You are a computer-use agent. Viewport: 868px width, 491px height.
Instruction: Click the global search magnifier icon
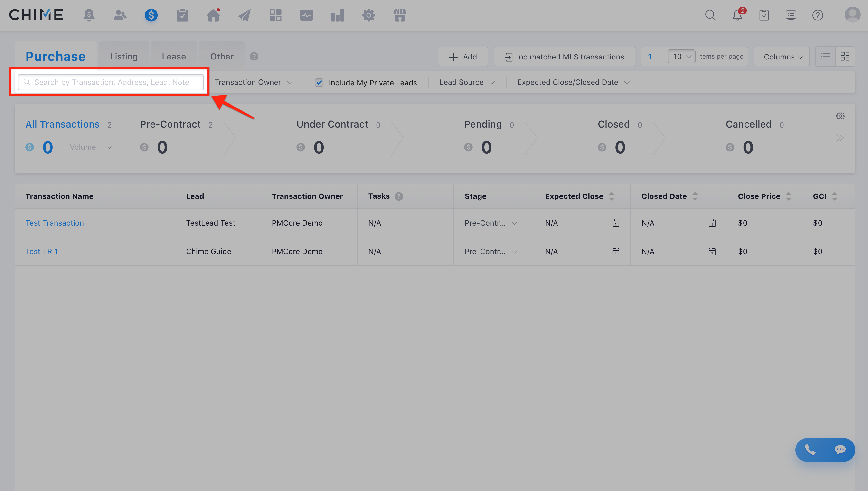click(710, 15)
